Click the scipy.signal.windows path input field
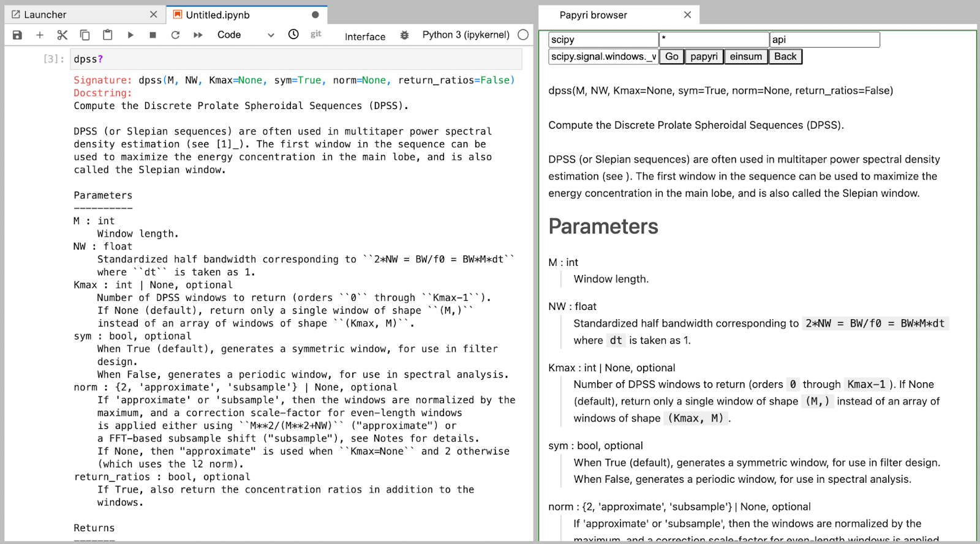Screen dimensions: 980x544 pyautogui.click(x=603, y=56)
